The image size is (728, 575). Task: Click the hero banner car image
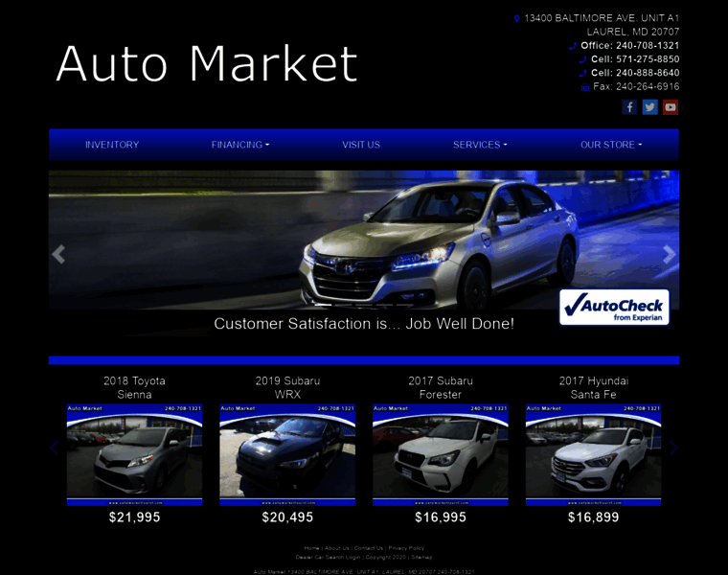364,240
